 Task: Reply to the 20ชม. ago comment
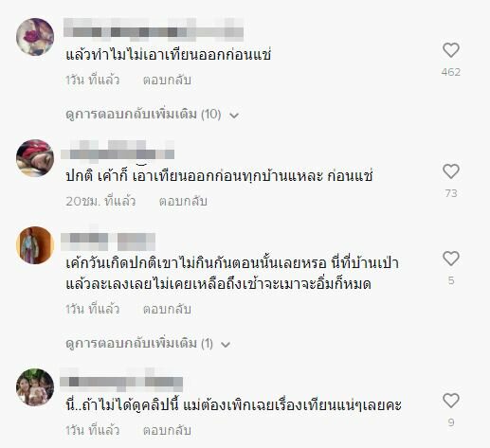coord(183,201)
